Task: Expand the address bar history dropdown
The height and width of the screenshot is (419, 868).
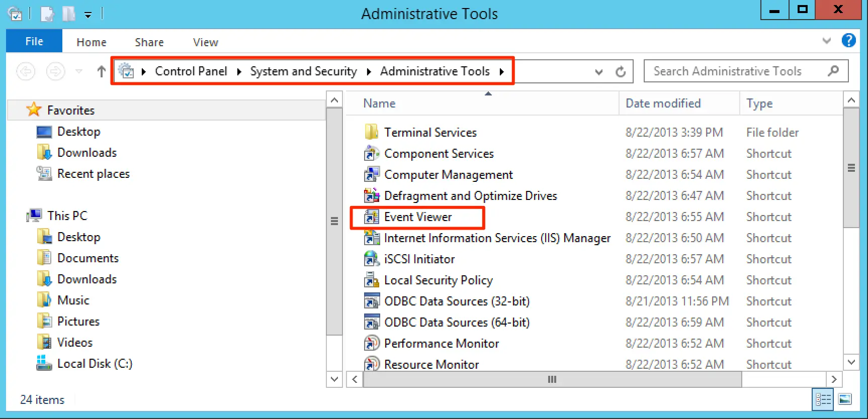Action: (598, 72)
